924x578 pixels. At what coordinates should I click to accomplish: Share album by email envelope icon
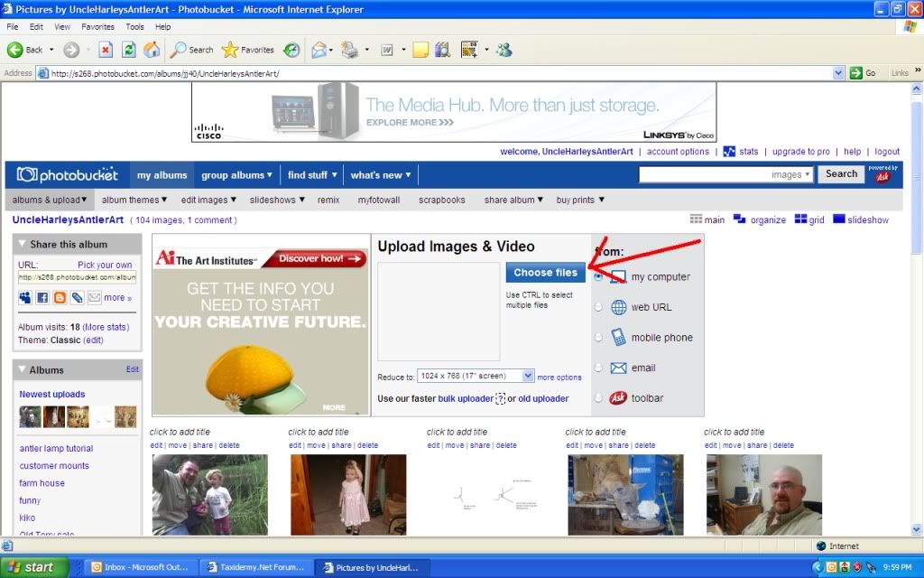click(94, 298)
